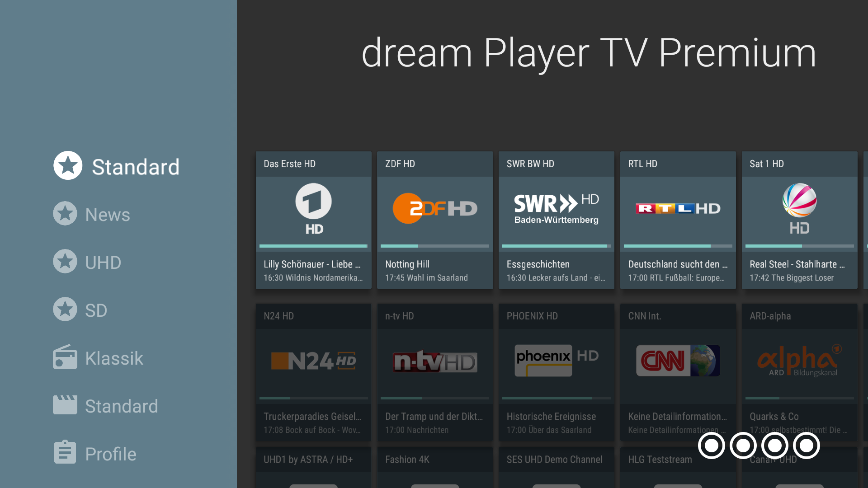The image size is (868, 488).
Task: Click the Das Erste HD logo
Action: click(313, 208)
